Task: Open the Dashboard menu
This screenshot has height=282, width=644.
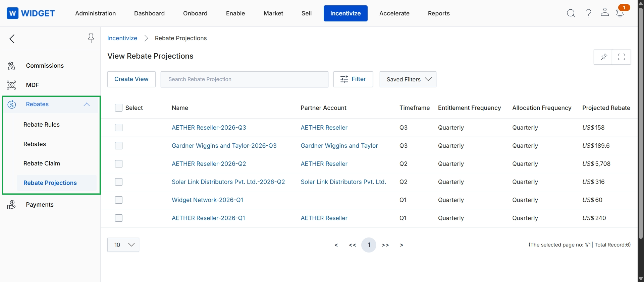Action: click(x=149, y=13)
